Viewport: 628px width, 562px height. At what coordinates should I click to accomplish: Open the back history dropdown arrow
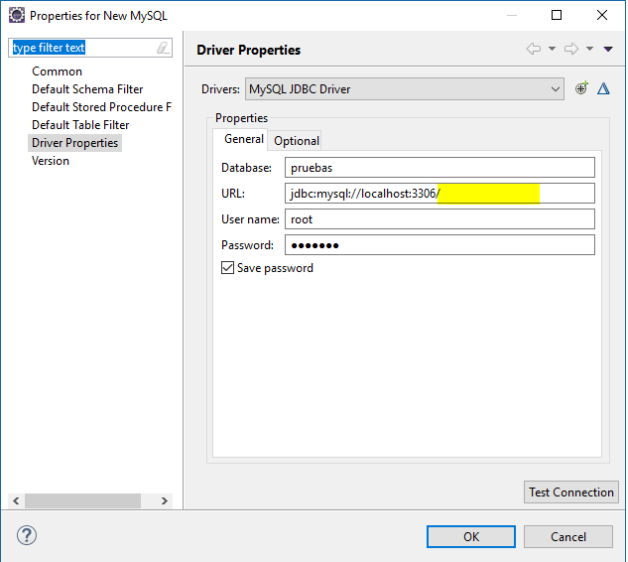click(552, 49)
